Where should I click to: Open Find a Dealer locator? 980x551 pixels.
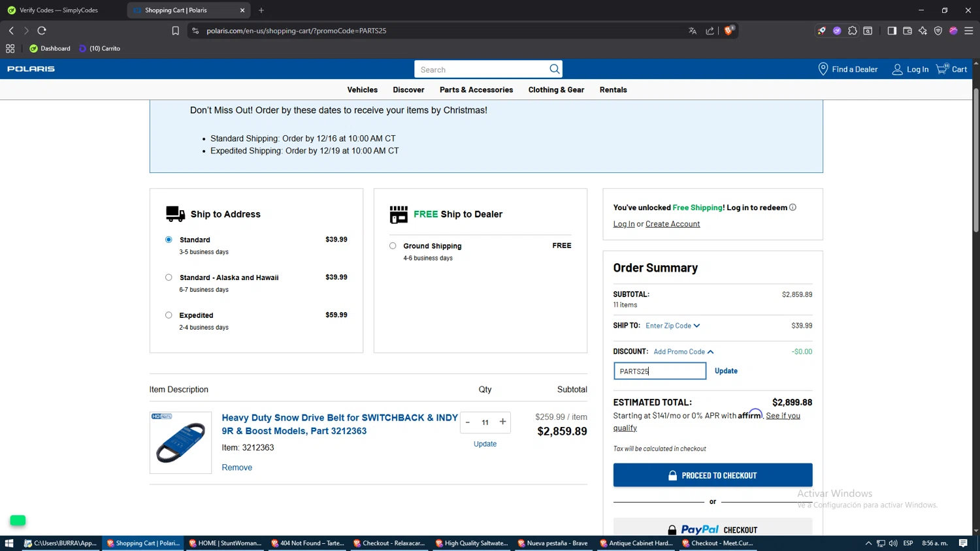coord(847,69)
